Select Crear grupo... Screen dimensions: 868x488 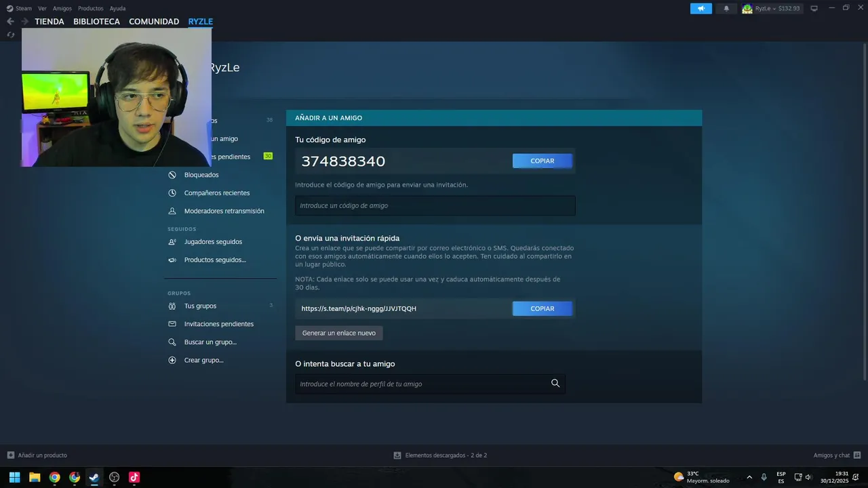tap(203, 360)
